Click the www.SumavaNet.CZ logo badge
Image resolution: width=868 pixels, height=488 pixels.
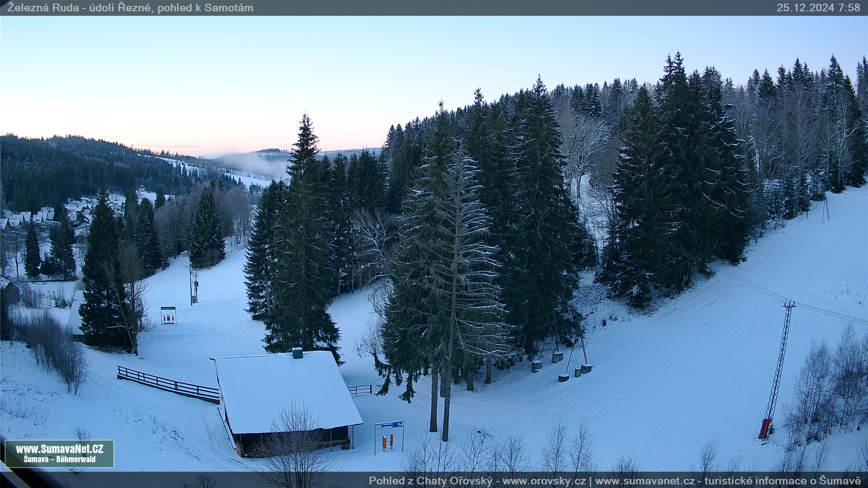(59, 449)
